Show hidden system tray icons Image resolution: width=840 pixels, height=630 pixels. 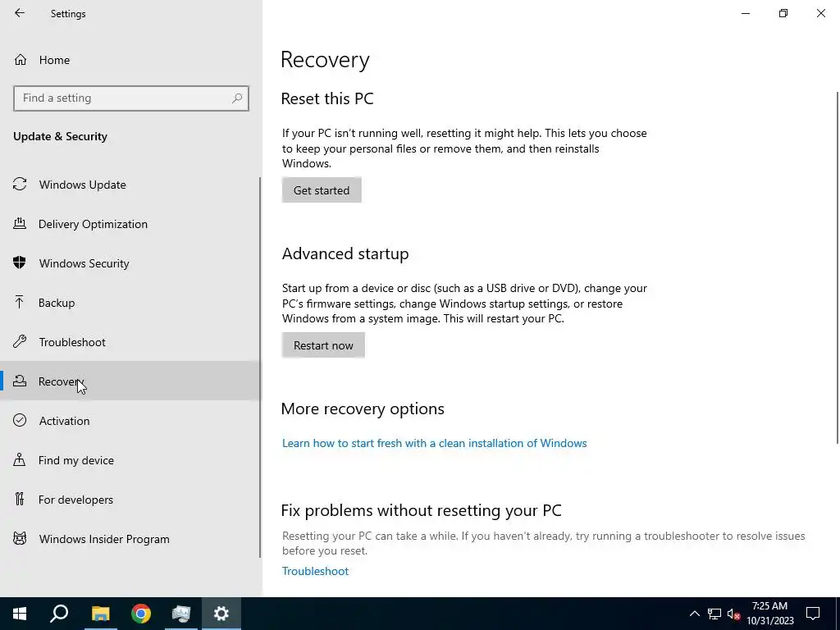click(694, 614)
